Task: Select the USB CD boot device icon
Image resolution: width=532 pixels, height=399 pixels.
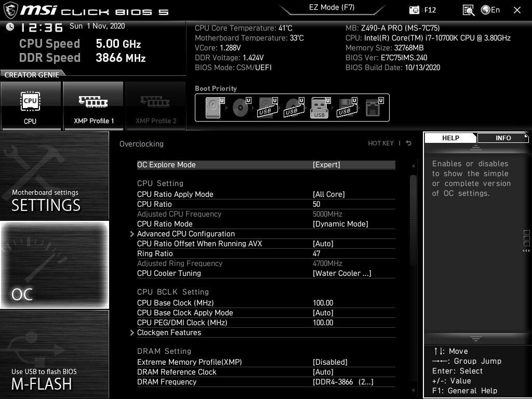Action: click(x=294, y=108)
